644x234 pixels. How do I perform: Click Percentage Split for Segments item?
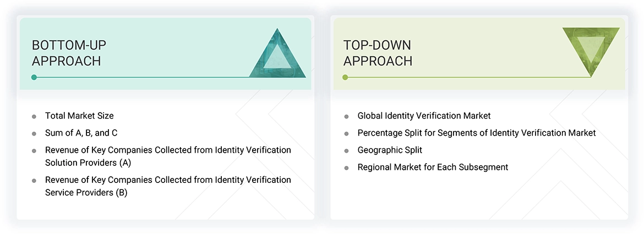point(476,133)
